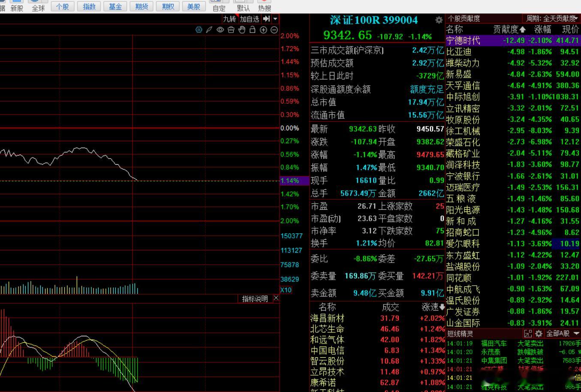Select the hand pan tool

(x=242, y=30)
